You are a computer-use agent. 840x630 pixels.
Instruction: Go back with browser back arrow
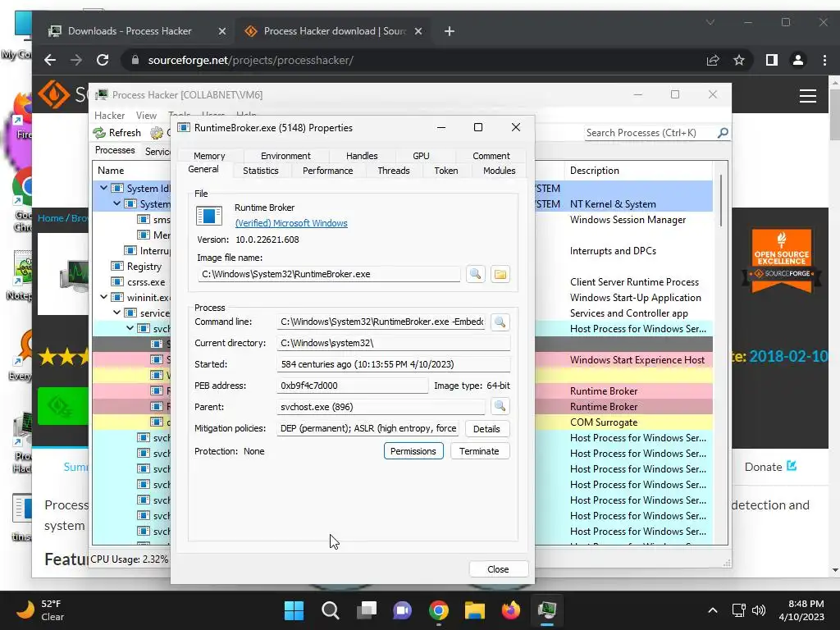coord(50,60)
